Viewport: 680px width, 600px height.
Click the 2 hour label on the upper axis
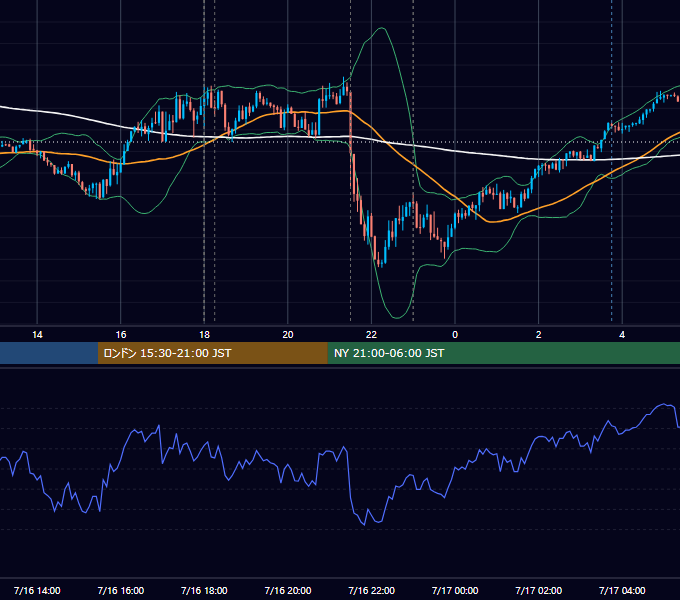coord(538,335)
